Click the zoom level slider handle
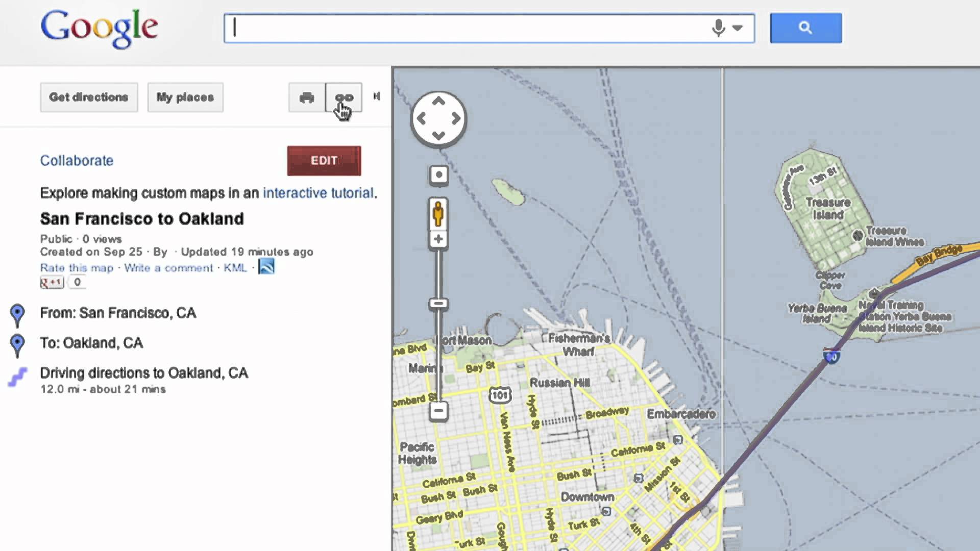This screenshot has height=551, width=980. 438,303
